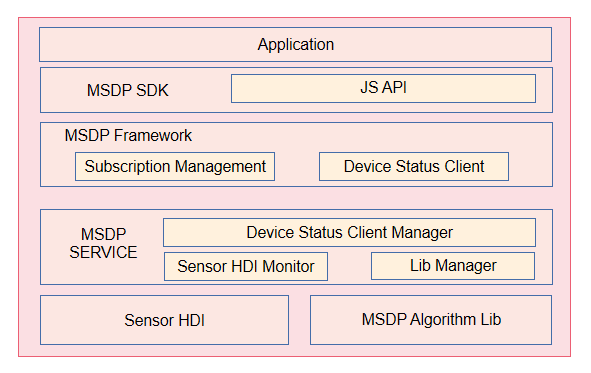Viewport: 591px width, 373px height.
Task: Click the Sensor HDI bottom block
Action: (x=164, y=320)
